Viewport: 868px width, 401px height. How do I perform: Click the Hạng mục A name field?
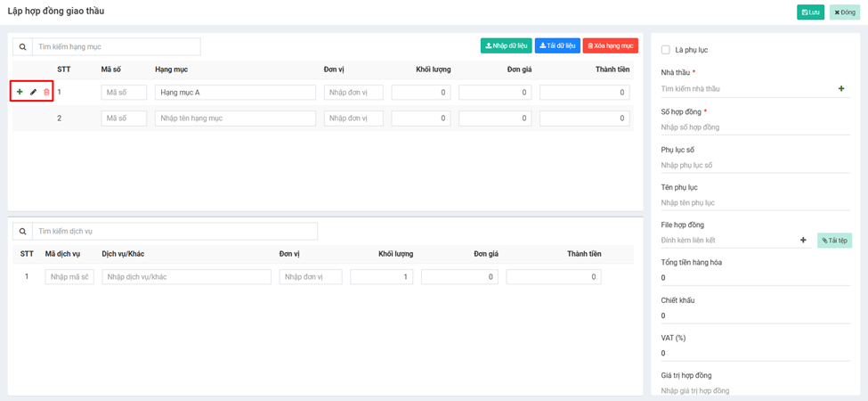(x=235, y=92)
